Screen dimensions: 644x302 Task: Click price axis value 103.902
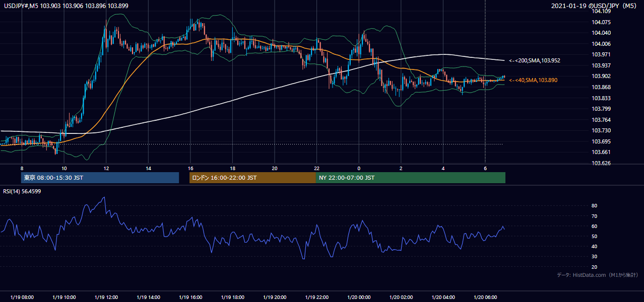click(x=602, y=76)
